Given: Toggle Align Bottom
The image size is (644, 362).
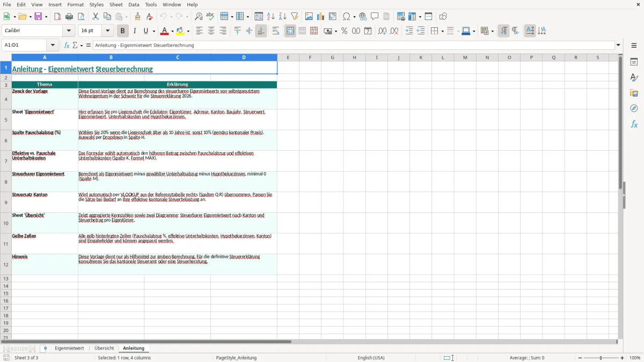Looking at the screenshot, I should click(261, 31).
